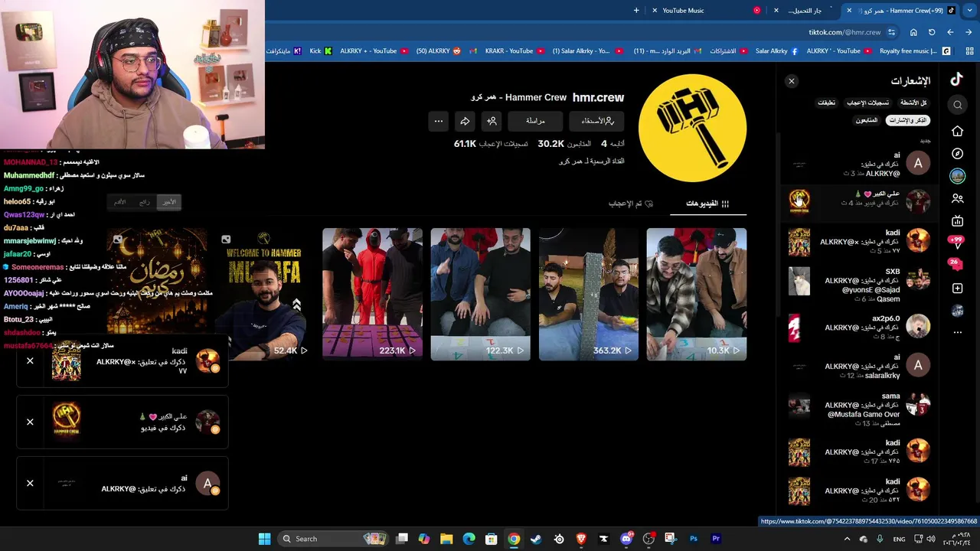Go to TikTok home icon

pyautogui.click(x=957, y=131)
